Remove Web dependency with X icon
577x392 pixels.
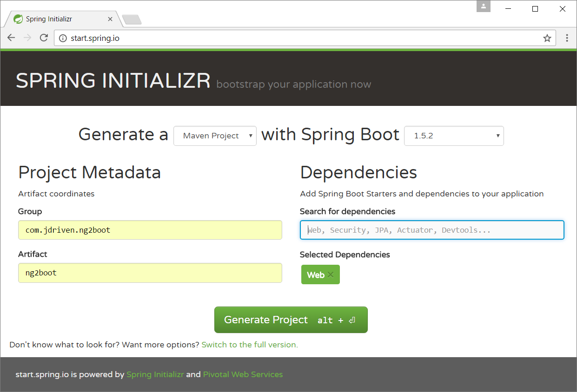coord(331,275)
